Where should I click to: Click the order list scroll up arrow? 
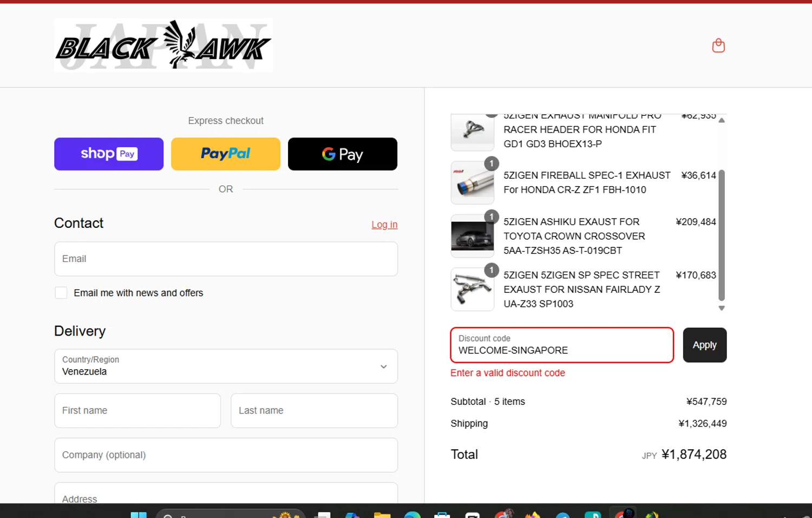[722, 120]
